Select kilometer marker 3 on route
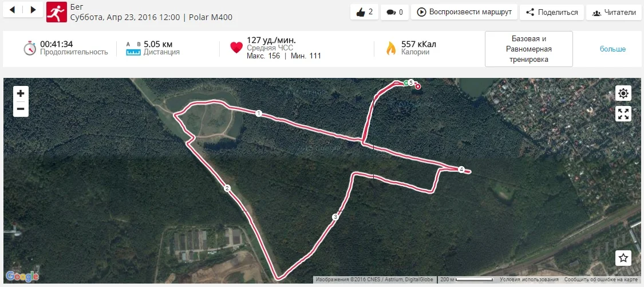This screenshot has height=287, width=644. [335, 217]
